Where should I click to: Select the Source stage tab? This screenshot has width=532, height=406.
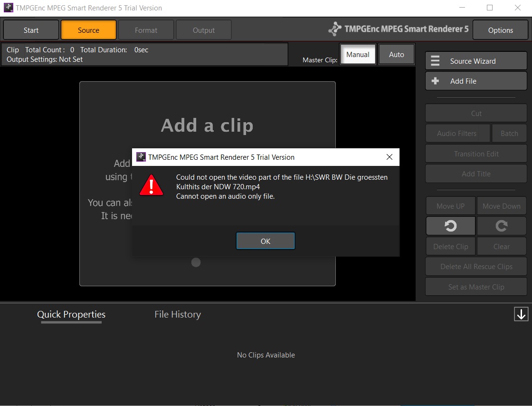88,30
